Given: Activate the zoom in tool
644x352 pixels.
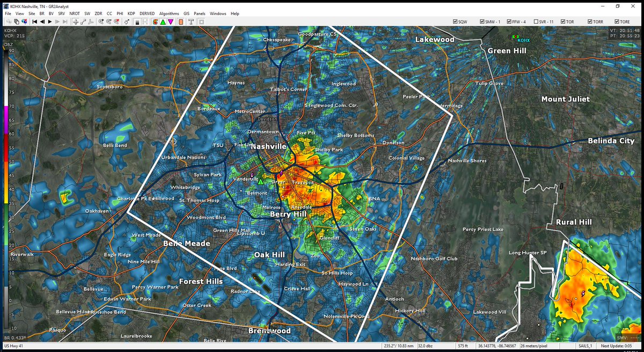Looking at the screenshot, I should point(101,22).
